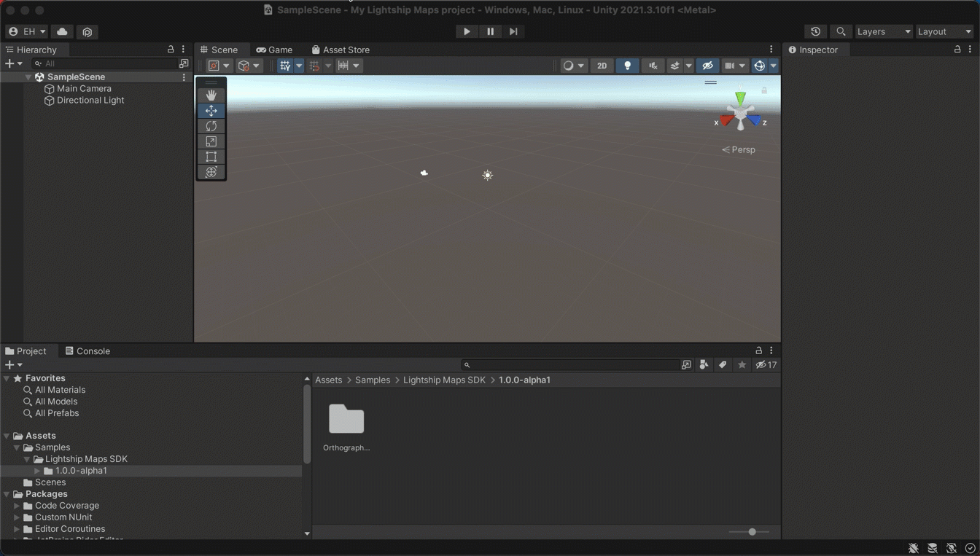
Task: Lock the Inspector panel
Action: (x=957, y=50)
